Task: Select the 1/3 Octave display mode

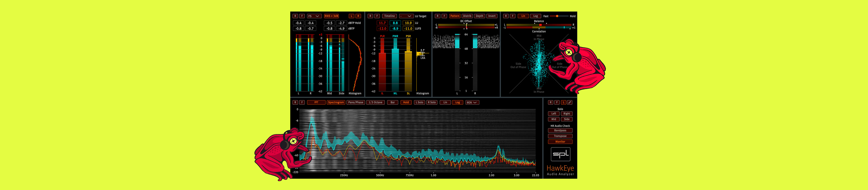Action: (375, 102)
